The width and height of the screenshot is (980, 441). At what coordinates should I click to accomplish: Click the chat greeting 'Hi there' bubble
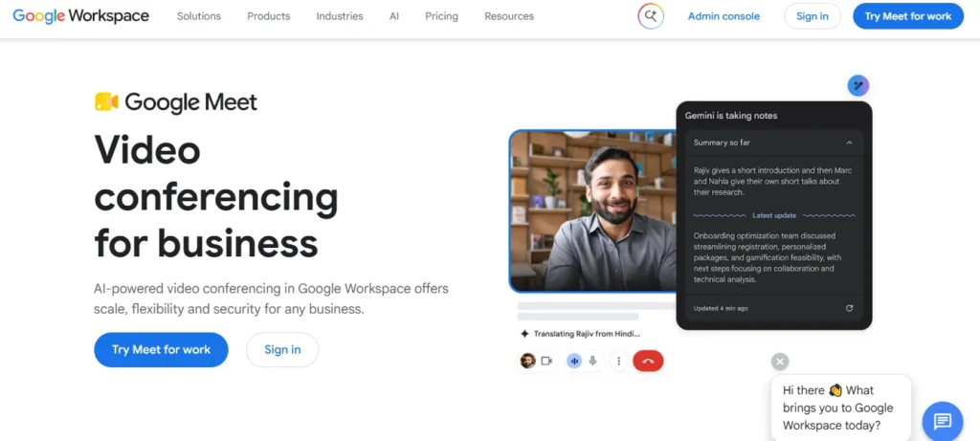tap(841, 408)
